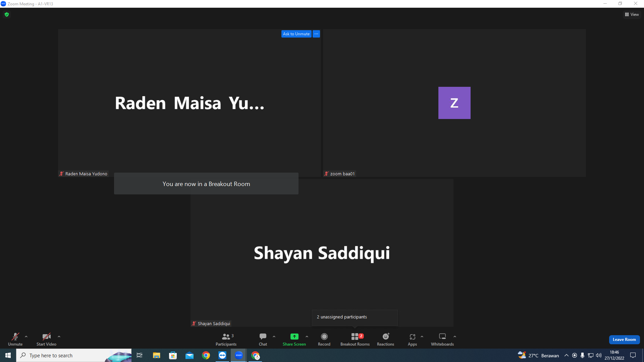Open volume control tray icon
The width and height of the screenshot is (644, 362).
(599, 355)
